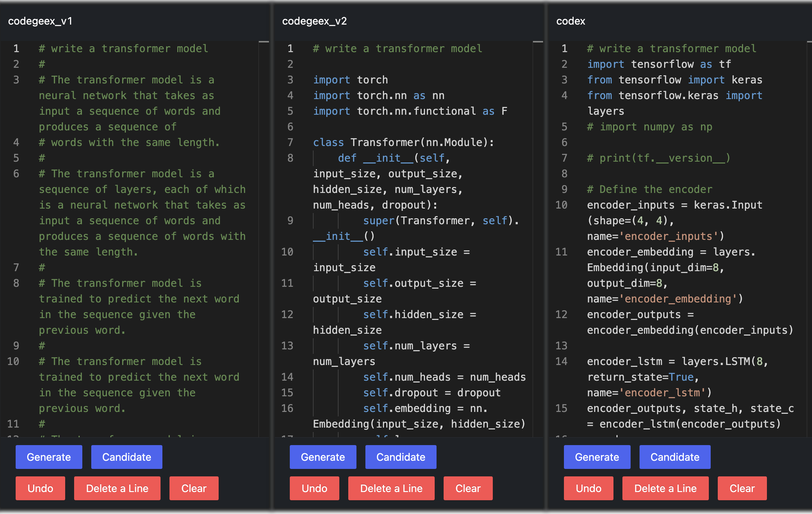This screenshot has height=514, width=812.
Task: Click line number 14 in codex gutter
Action: (561, 361)
